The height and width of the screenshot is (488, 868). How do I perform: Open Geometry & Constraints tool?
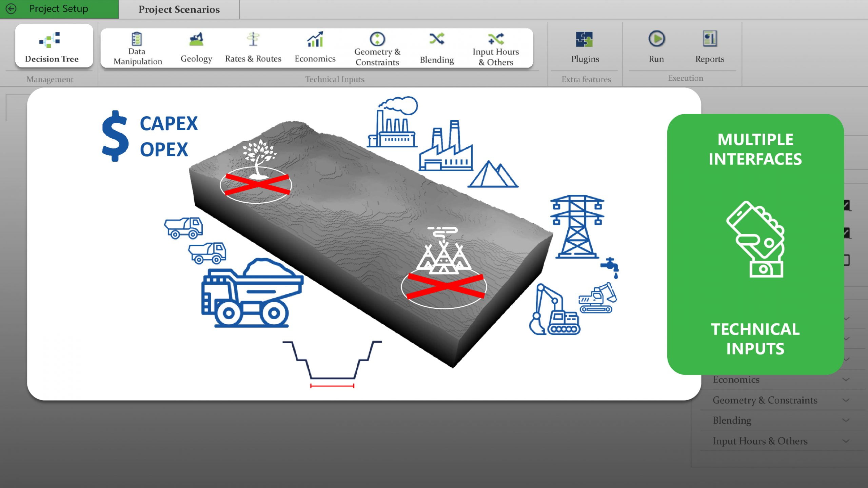click(377, 39)
